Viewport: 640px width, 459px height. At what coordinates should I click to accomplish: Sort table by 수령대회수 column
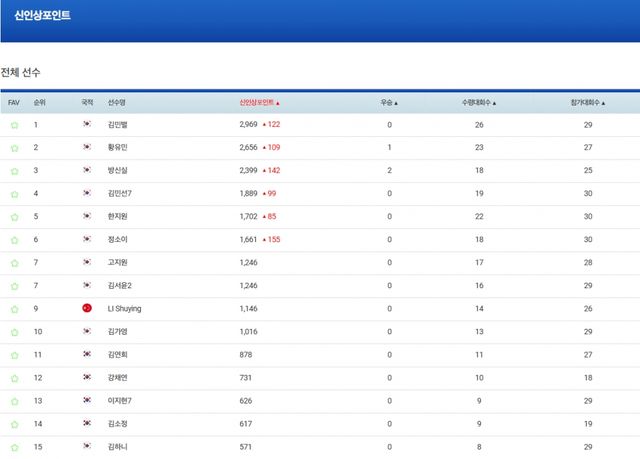point(479,102)
